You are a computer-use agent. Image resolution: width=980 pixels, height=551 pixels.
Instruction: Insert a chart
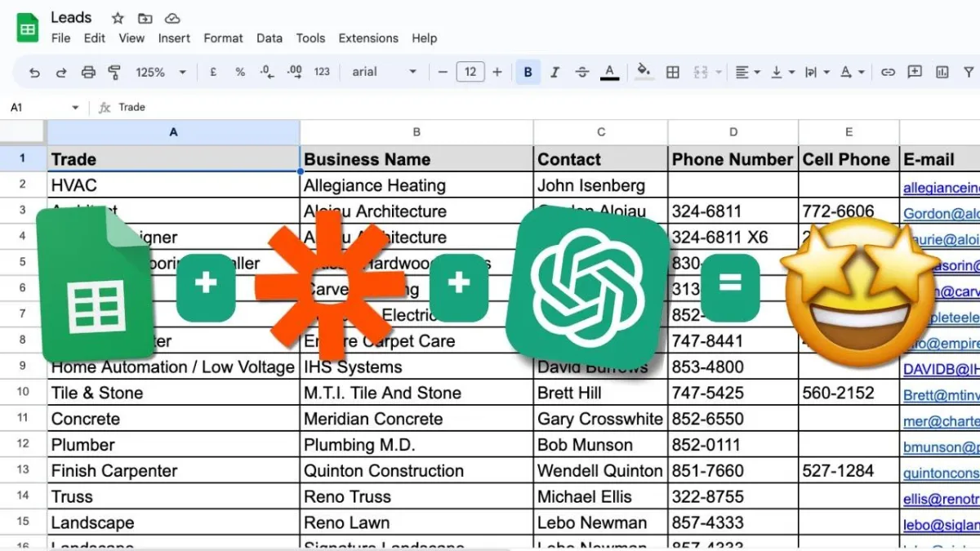[942, 72]
